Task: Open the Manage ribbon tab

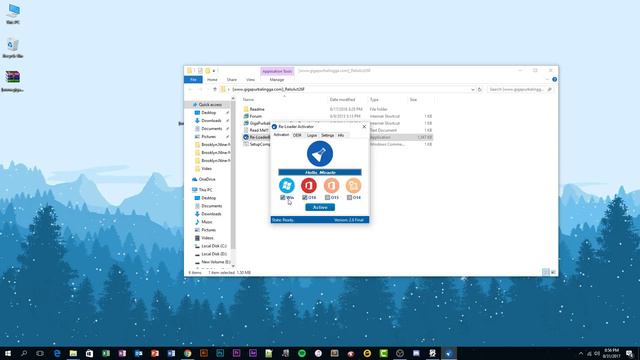Action: 277,80
